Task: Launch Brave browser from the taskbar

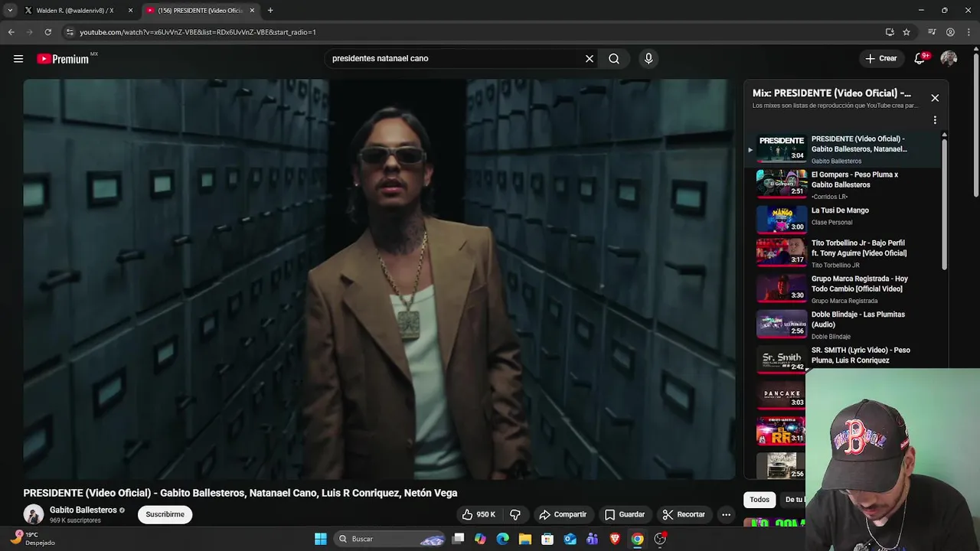Action: point(615,539)
